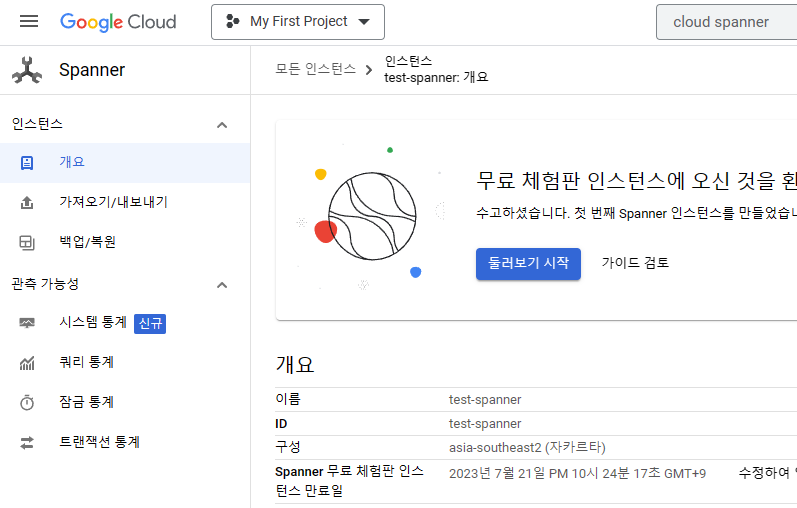Image resolution: width=797 pixels, height=508 pixels.
Task: Open the hamburger navigation menu
Action: coord(29,21)
